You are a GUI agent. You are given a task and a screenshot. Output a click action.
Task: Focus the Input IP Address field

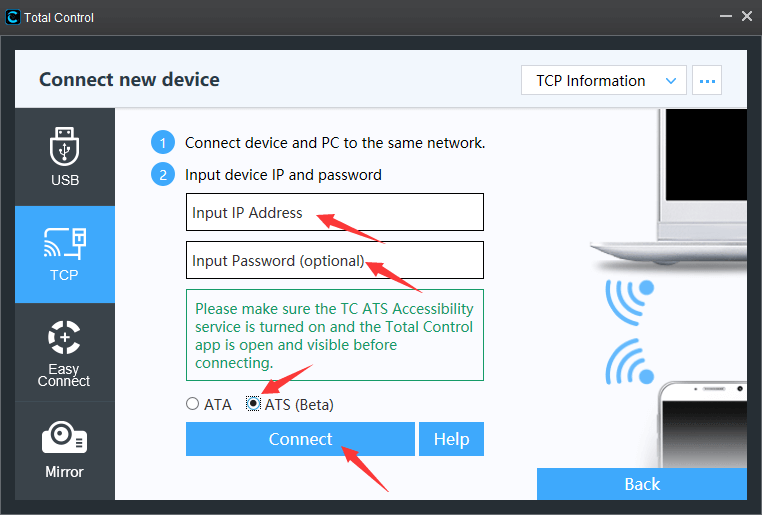[335, 212]
